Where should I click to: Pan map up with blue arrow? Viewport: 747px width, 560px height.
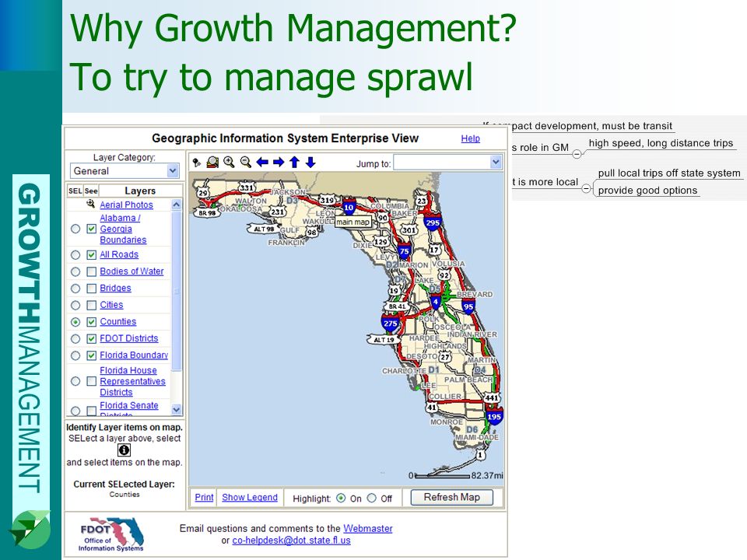pyautogui.click(x=294, y=163)
